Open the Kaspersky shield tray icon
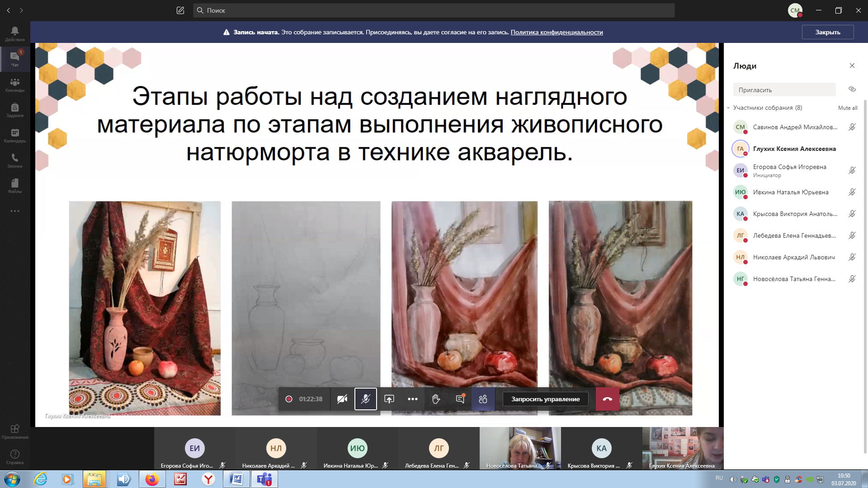The width and height of the screenshot is (868, 488). click(777, 479)
